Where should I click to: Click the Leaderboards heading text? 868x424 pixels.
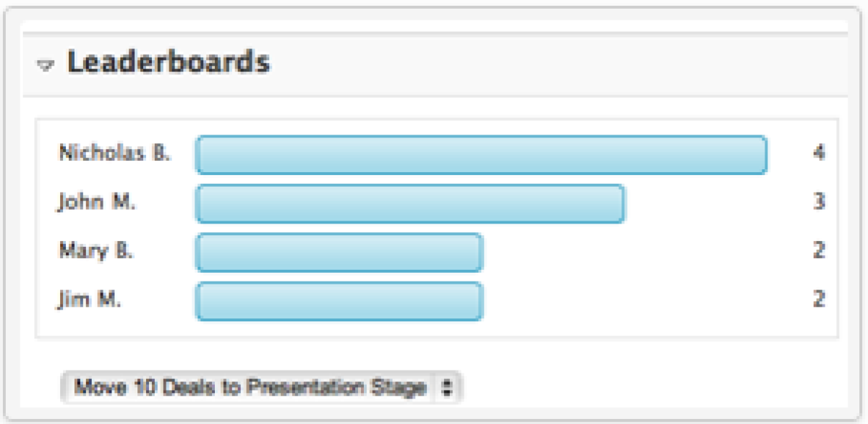coord(169,63)
